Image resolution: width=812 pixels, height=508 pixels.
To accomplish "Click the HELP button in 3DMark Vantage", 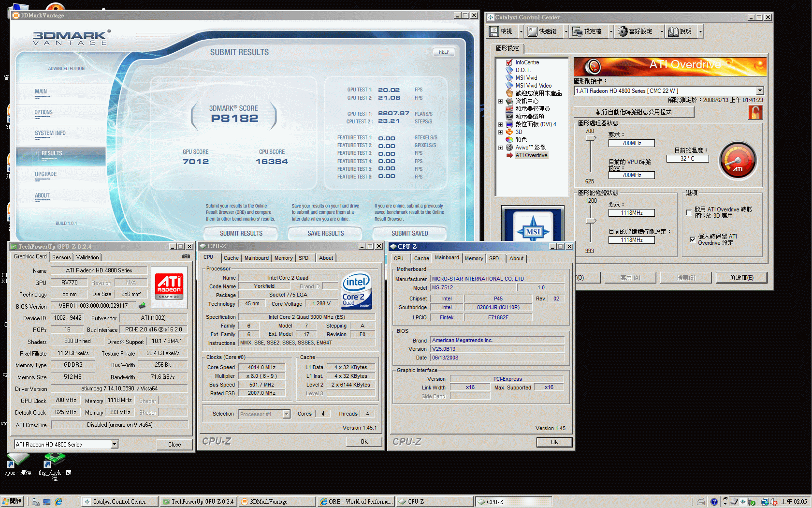I will click(444, 52).
